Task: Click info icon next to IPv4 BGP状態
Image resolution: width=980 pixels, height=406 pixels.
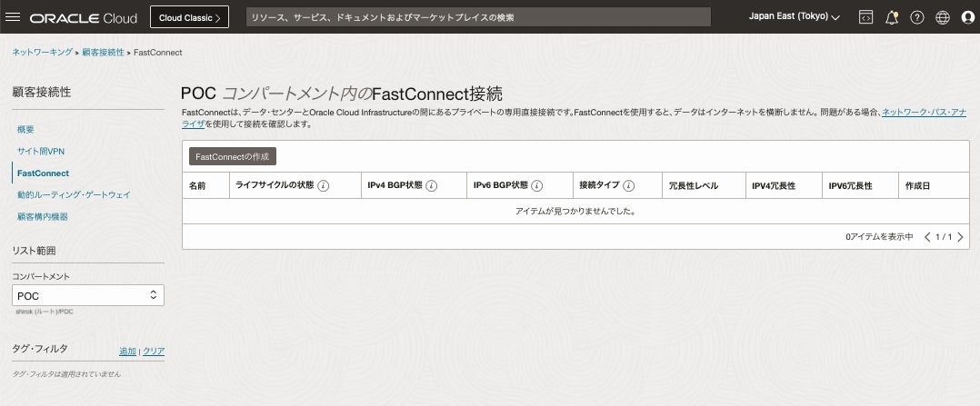Action: (x=431, y=185)
